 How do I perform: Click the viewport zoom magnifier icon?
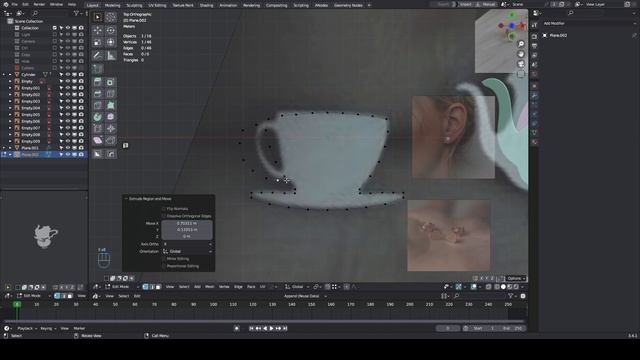pos(521,44)
